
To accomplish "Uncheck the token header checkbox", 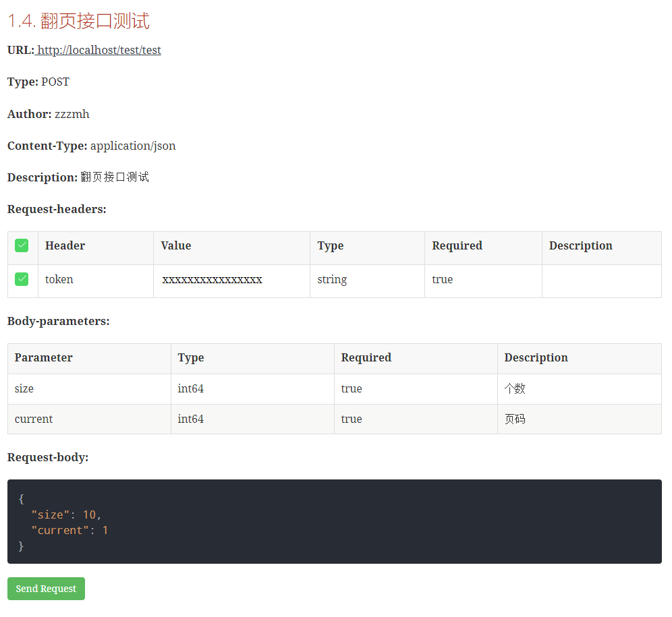I will click(22, 279).
